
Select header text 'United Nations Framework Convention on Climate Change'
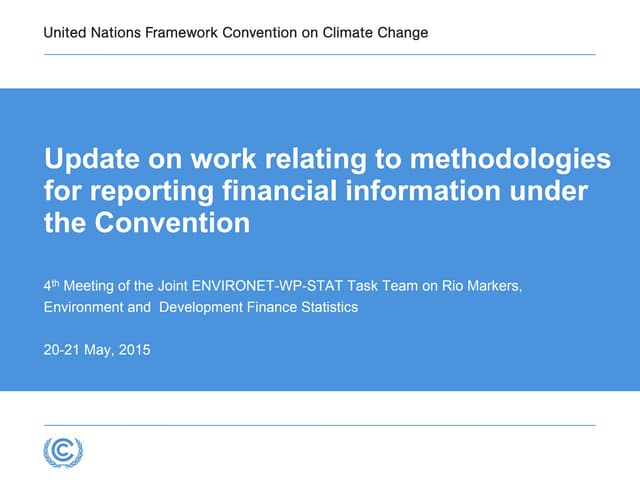[236, 33]
